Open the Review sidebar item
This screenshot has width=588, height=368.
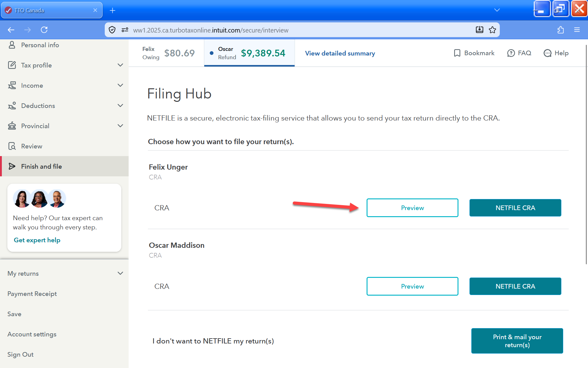tap(32, 146)
